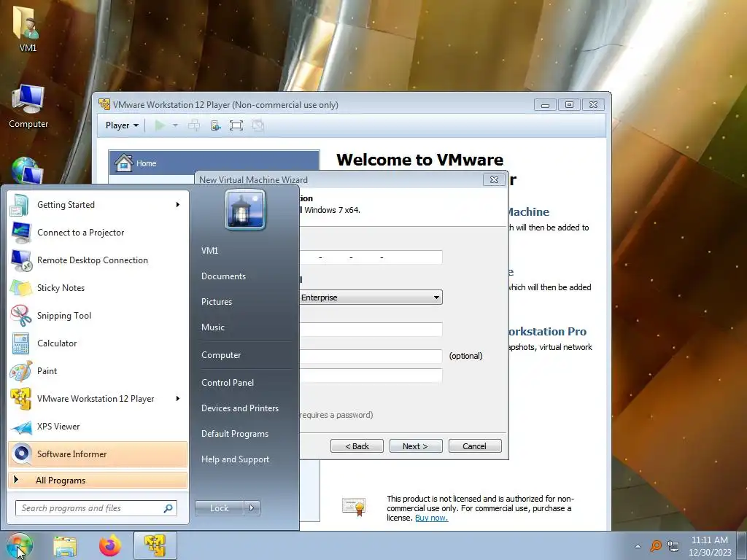The image size is (747, 560).
Task: Select the Home icon in VMware library
Action: point(124,163)
